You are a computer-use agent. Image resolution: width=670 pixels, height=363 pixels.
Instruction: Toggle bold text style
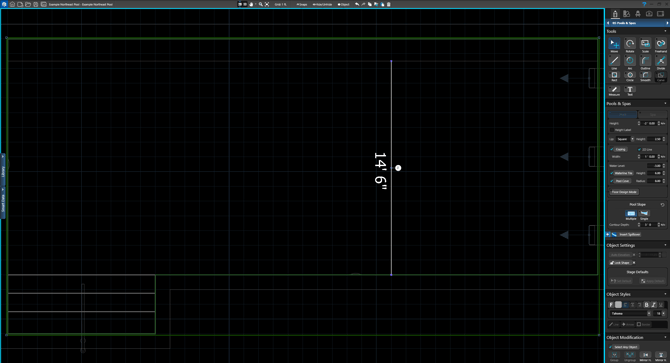(646, 305)
